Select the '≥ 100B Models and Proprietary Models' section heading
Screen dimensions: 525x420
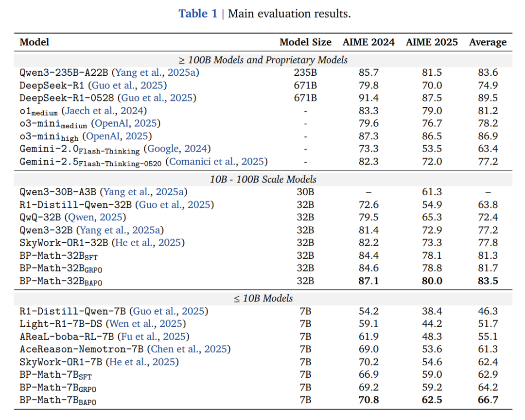(263, 60)
